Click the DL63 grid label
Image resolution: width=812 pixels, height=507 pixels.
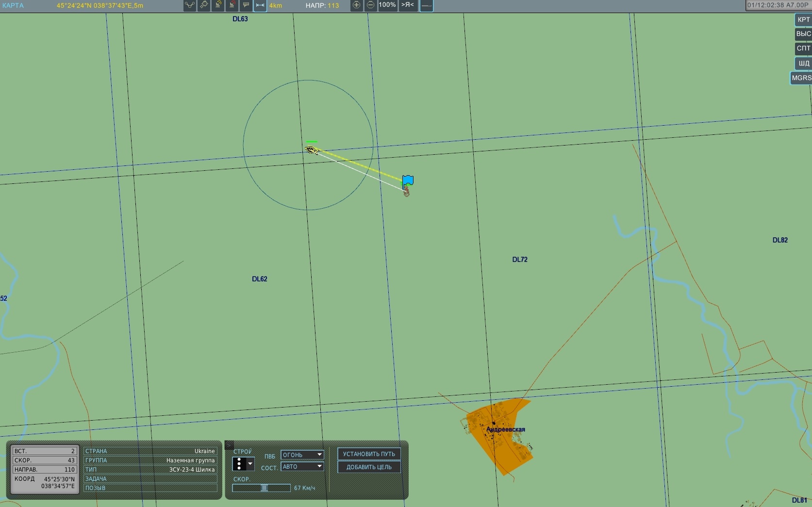[240, 19]
